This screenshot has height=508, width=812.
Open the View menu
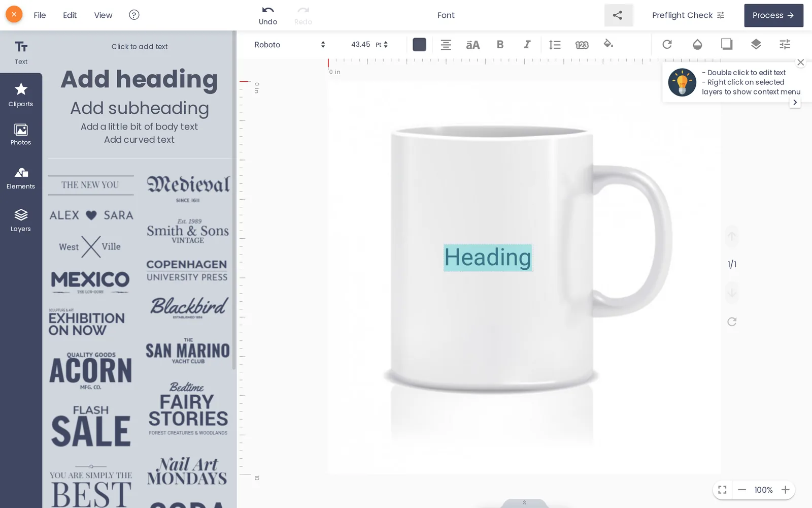tap(103, 15)
